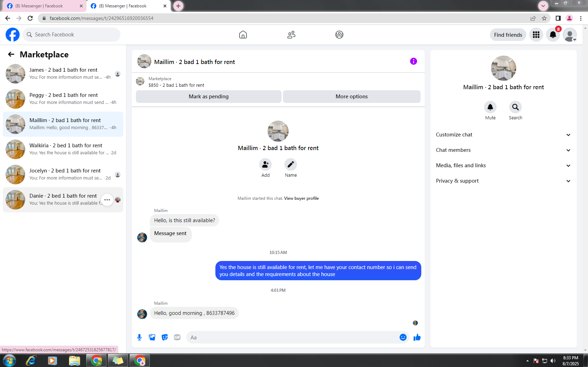Open Jocelyn conversation in the list
This screenshot has width=588, height=367.
(x=63, y=175)
